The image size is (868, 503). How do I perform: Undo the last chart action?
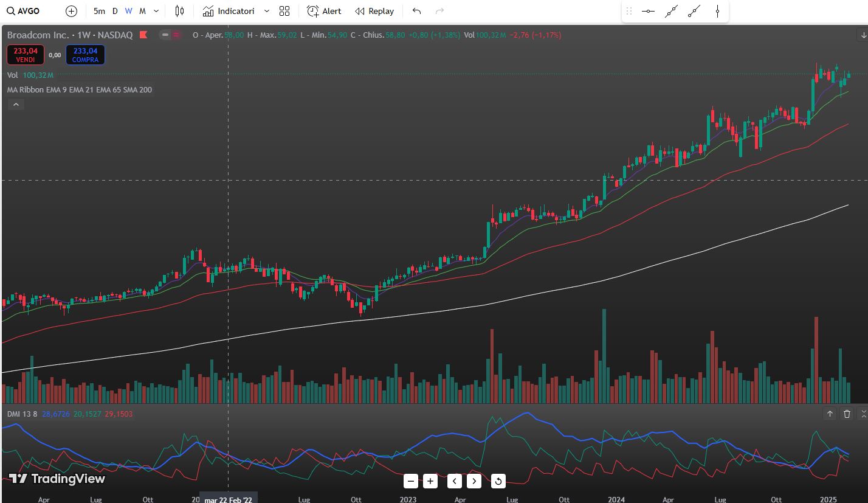tap(416, 11)
